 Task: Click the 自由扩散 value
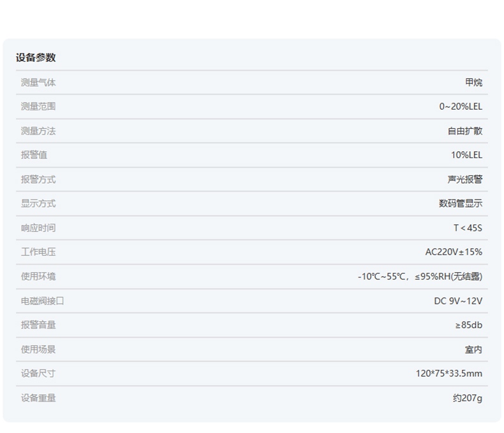464,131
